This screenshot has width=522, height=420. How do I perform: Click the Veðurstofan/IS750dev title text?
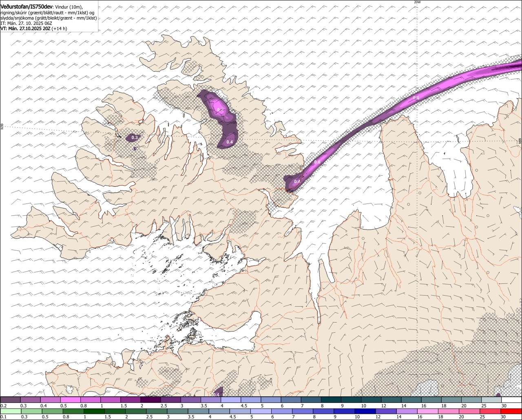point(27,7)
